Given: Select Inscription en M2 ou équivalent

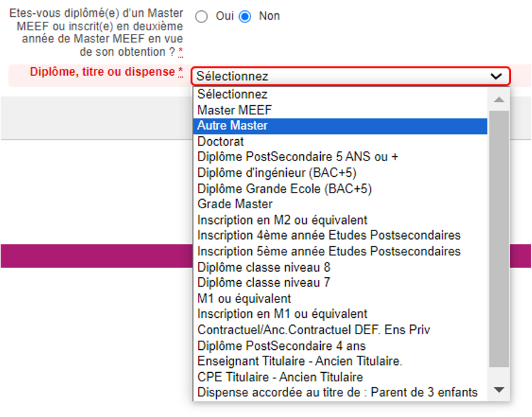Looking at the screenshot, I should click(282, 220).
